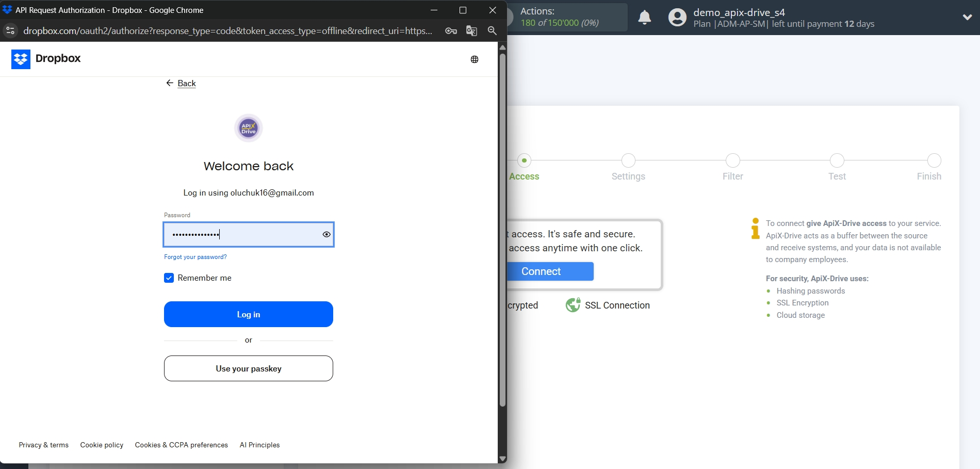Open site permissions icon beside the URL
980x469 pixels.
[x=10, y=31]
